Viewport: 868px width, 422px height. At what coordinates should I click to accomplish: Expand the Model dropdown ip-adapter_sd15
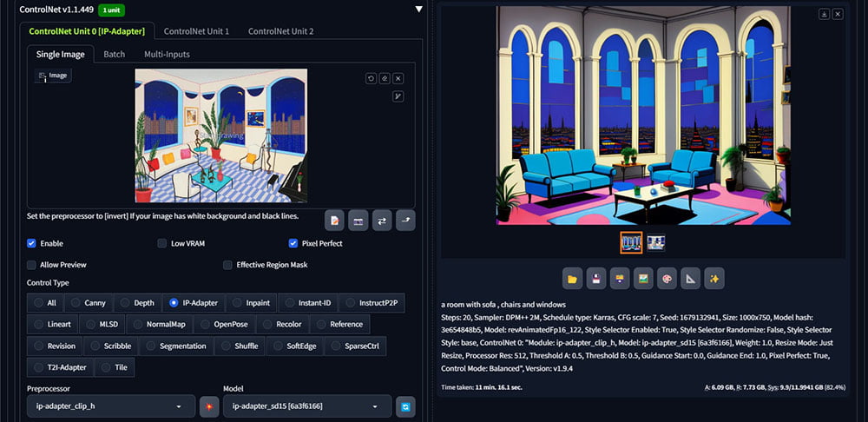(306, 406)
